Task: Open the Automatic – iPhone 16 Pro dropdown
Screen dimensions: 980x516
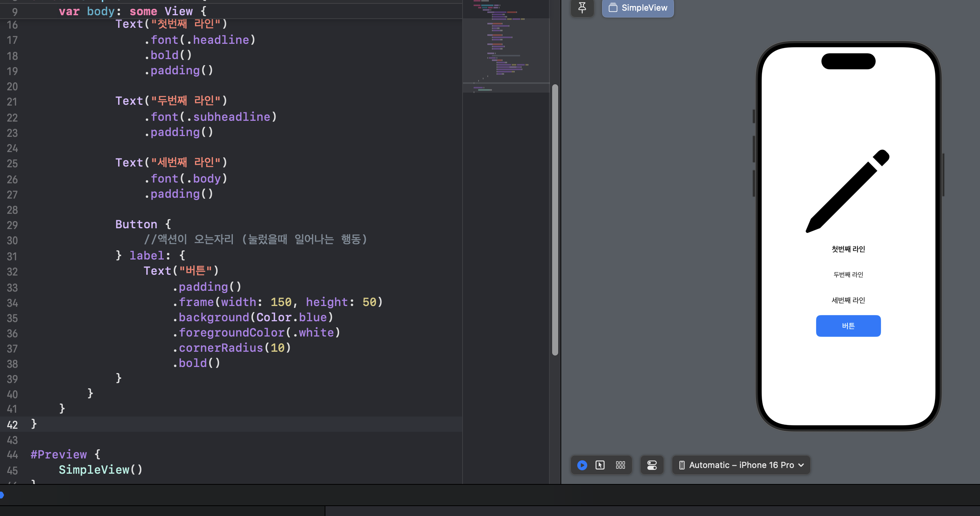Action: click(x=741, y=465)
